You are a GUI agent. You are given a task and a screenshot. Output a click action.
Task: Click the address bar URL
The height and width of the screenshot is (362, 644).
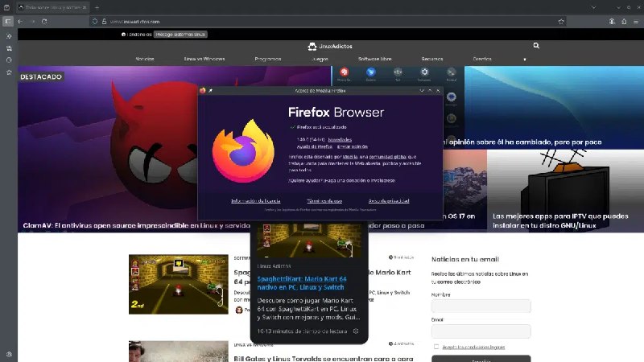(134, 22)
